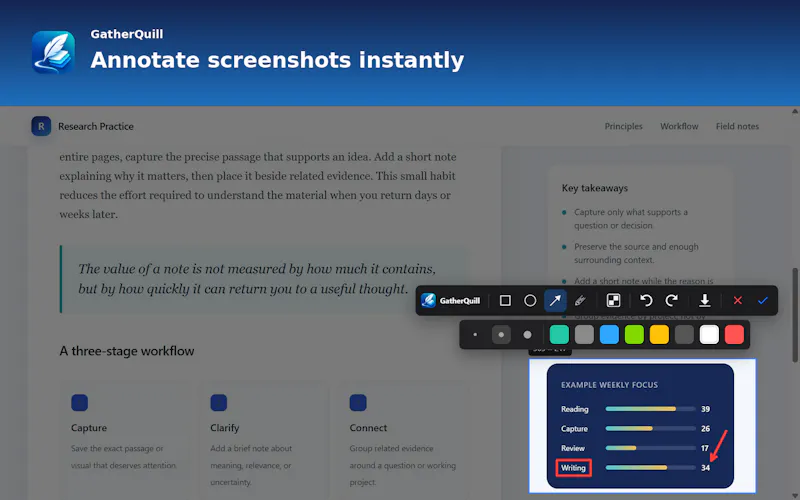Select the circle shape tool
Viewport: 800px width, 500px height.
point(530,301)
